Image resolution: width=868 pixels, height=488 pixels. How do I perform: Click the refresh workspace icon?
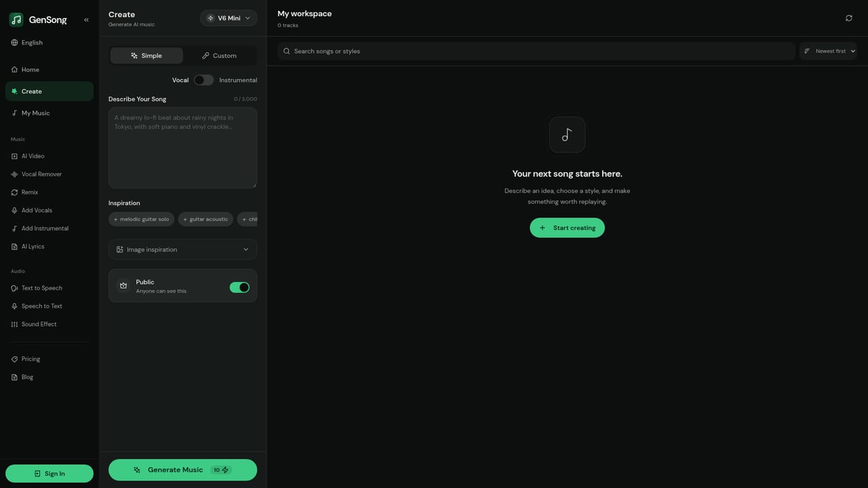[849, 18]
